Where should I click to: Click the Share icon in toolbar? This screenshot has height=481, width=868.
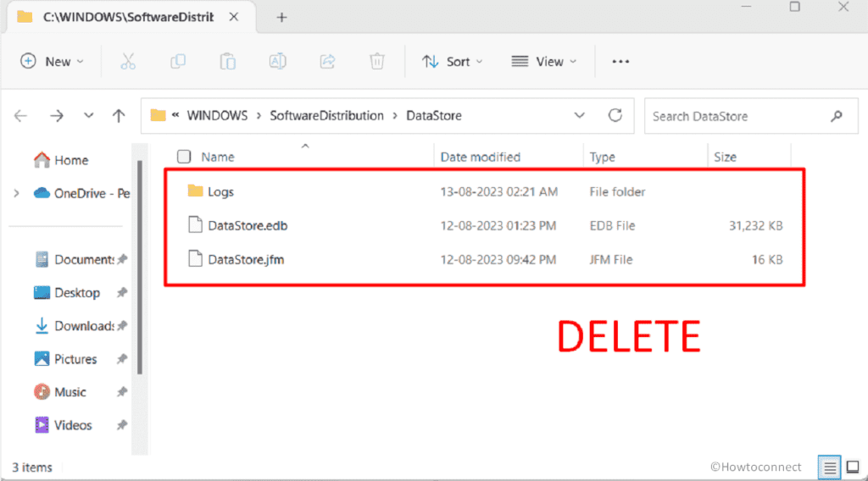coord(328,61)
